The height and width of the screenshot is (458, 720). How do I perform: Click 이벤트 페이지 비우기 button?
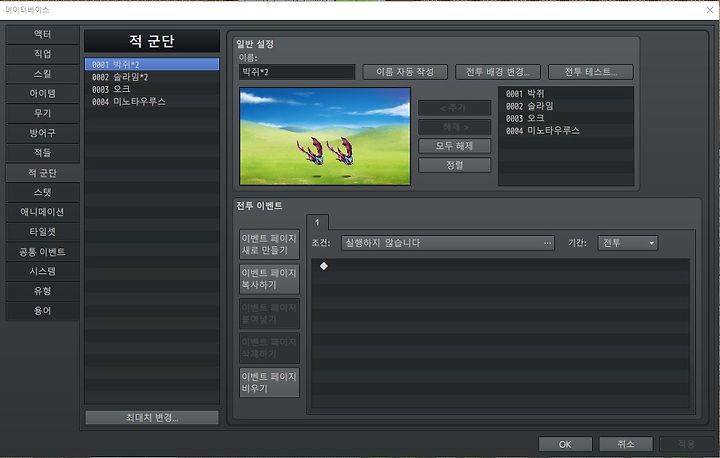pos(269,382)
